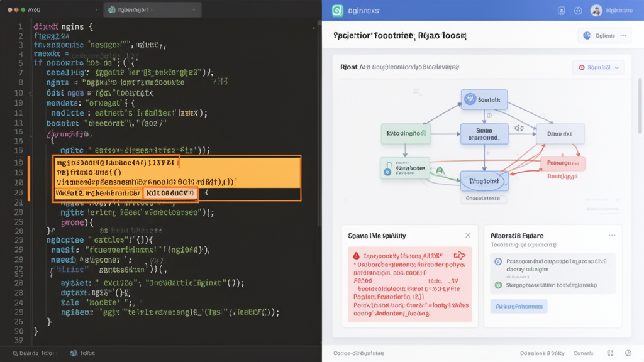Open the red status dropdown chevron in diagram panel
Image resolution: width=644 pixels, height=362 pixels.
[x=616, y=67]
